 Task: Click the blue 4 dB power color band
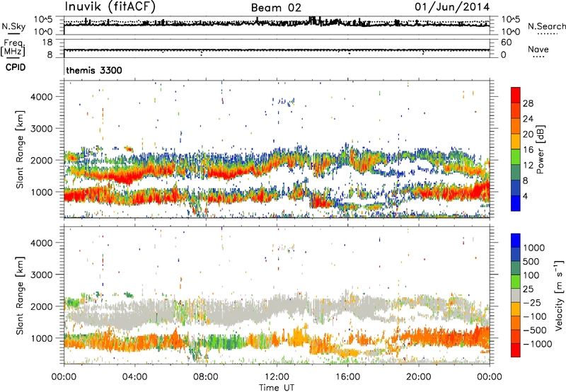click(x=516, y=203)
